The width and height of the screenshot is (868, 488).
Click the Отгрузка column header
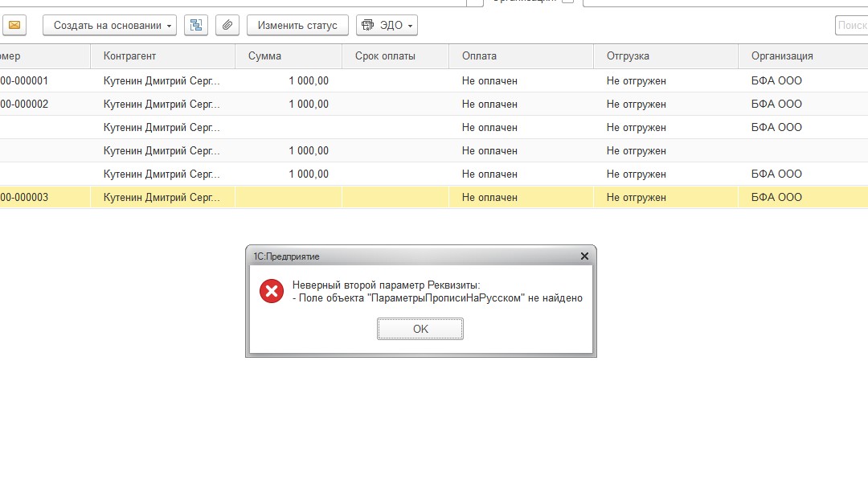628,56
